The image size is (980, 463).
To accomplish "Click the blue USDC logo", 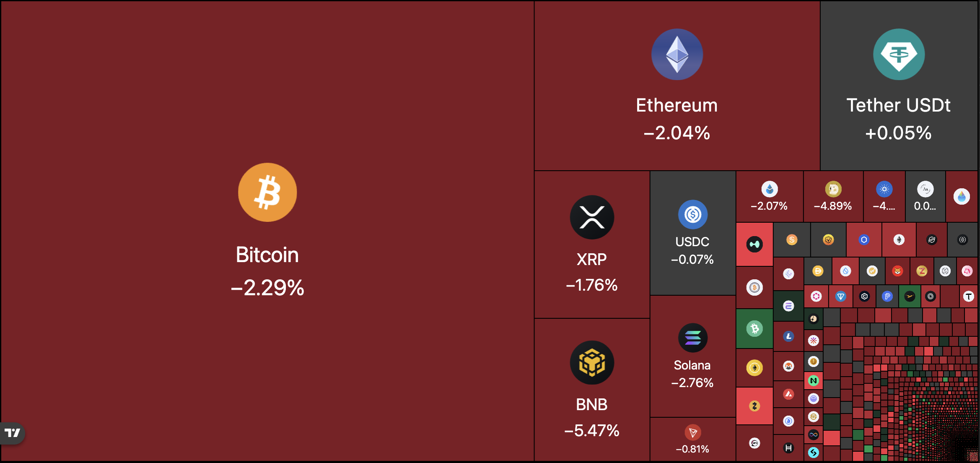I will [692, 215].
